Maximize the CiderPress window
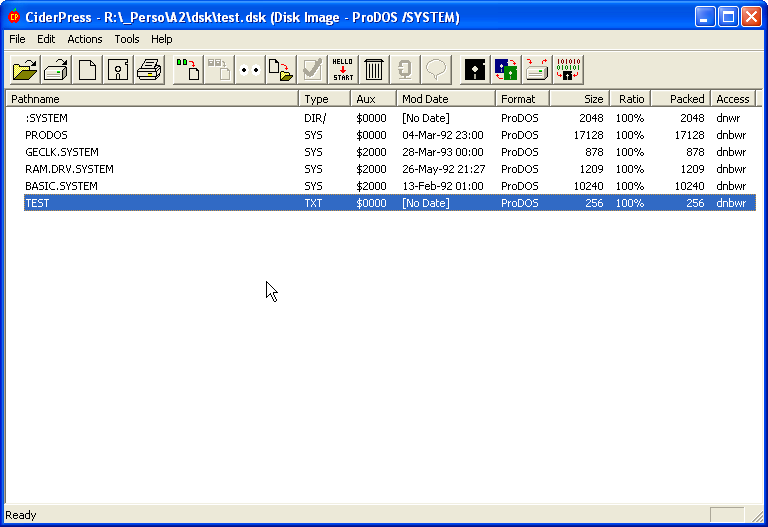Screen dimensions: 768x527 [x=728, y=17]
